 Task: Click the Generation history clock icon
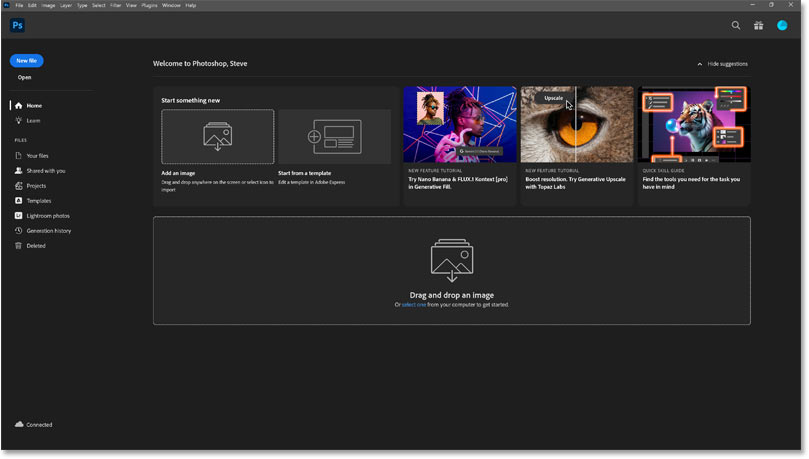(19, 231)
